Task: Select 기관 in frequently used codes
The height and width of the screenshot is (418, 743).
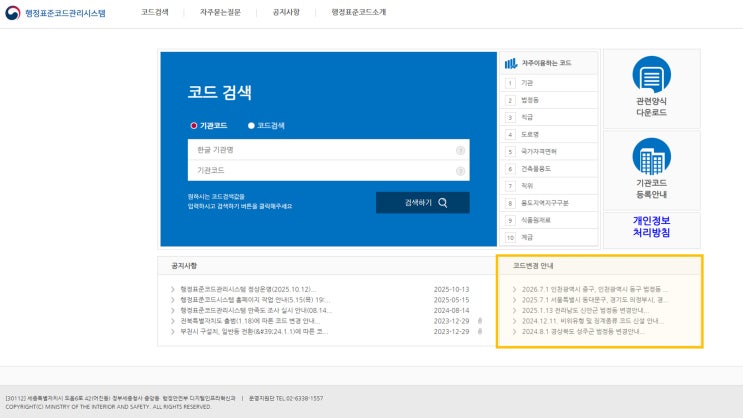Action: 527,83
